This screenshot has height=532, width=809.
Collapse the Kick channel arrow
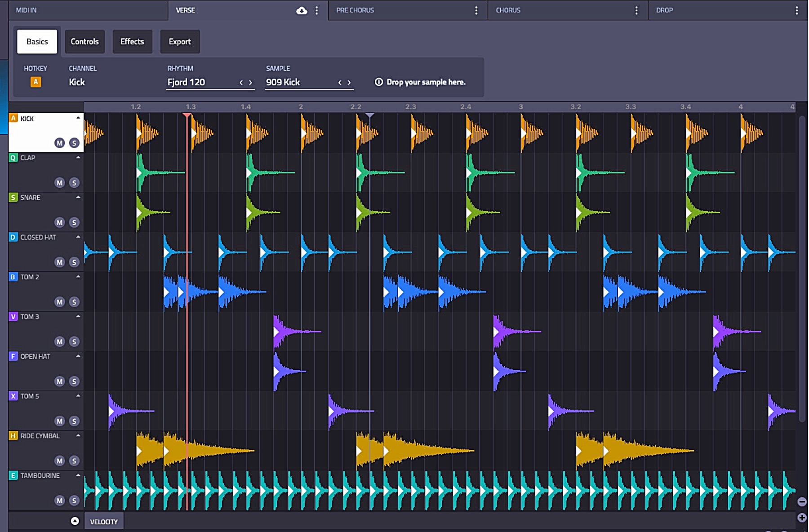pyautogui.click(x=78, y=118)
